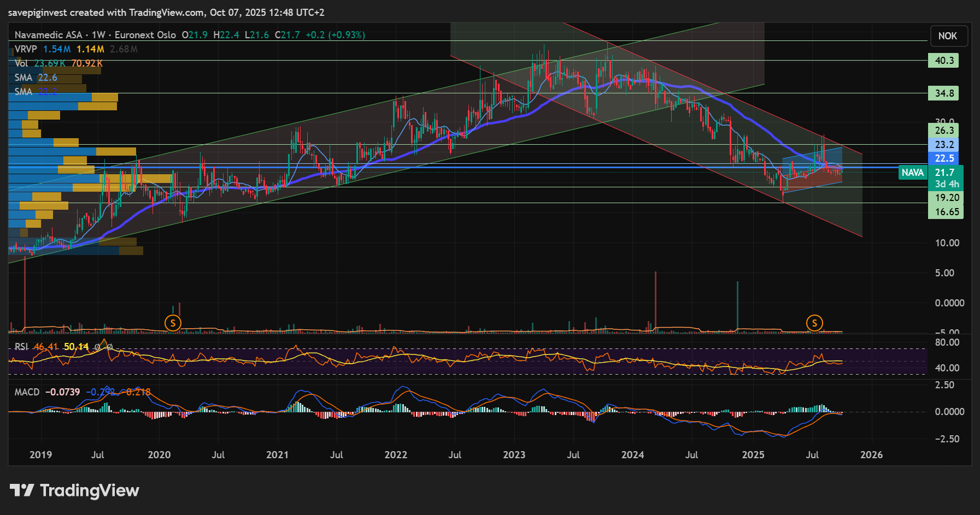
Task: Click the light blue 23.2 price label
Action: [x=944, y=145]
